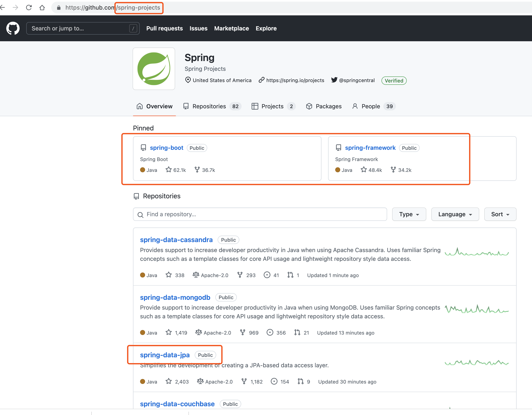Open Pull requests in the top navigation
The height and width of the screenshot is (415, 532).
tap(164, 29)
